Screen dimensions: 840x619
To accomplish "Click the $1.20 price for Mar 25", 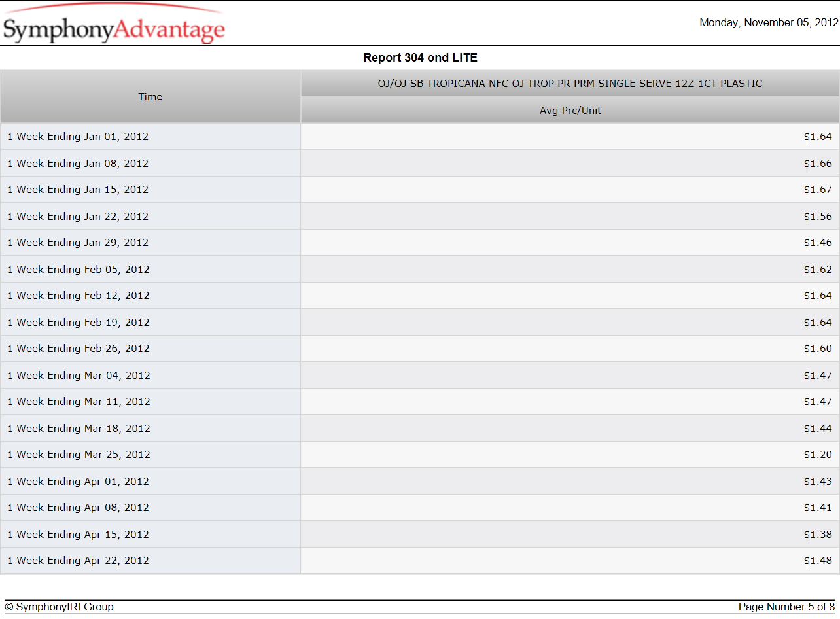I will tap(818, 455).
